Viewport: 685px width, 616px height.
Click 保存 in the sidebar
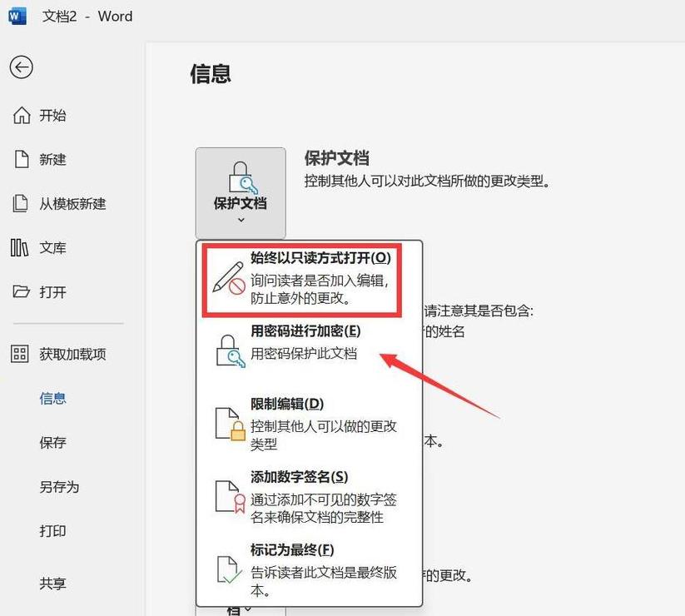pyautogui.click(x=53, y=443)
